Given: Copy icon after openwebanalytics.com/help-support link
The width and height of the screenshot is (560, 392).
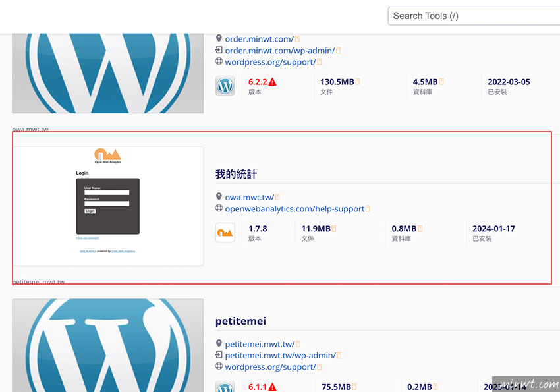Looking at the screenshot, I should point(368,209).
